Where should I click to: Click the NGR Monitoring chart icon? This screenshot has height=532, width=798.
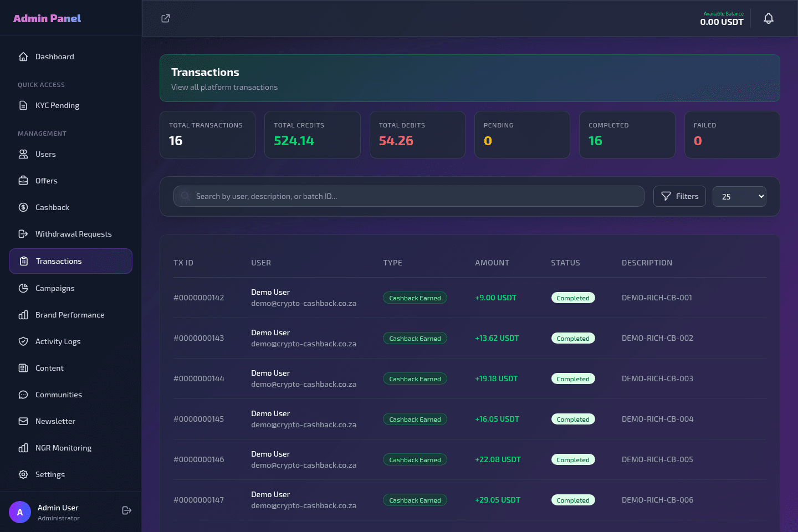pyautogui.click(x=23, y=448)
